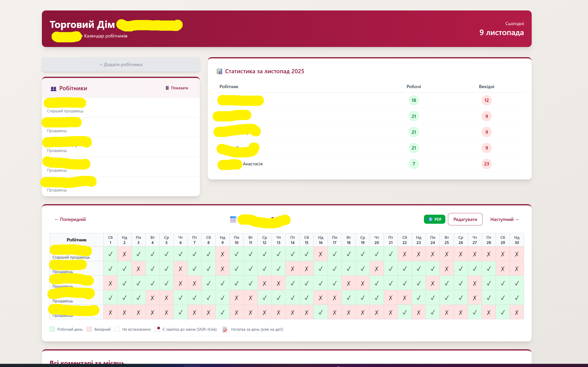The height and width of the screenshot is (367, 588).
Task: Click the Нд 30 date column header
Action: [517, 240]
